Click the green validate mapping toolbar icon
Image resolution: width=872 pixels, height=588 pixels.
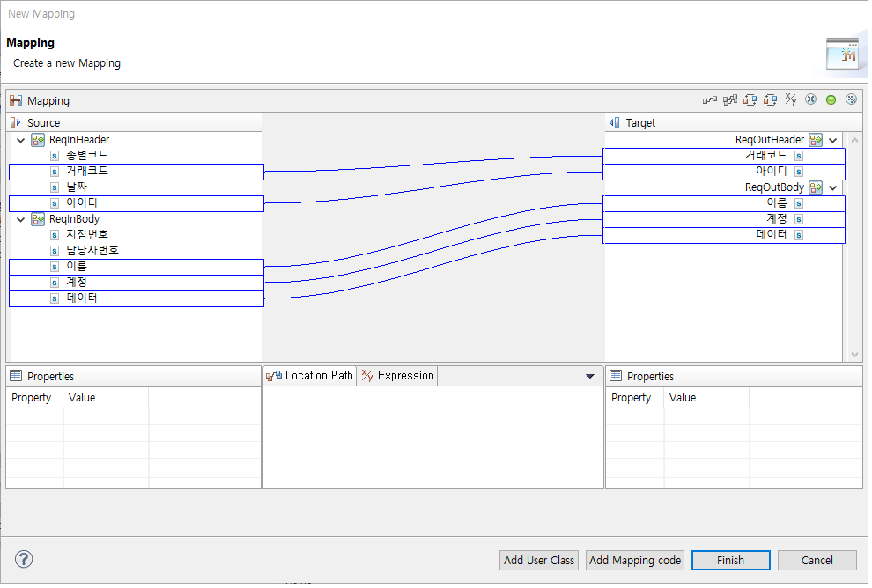[831, 99]
